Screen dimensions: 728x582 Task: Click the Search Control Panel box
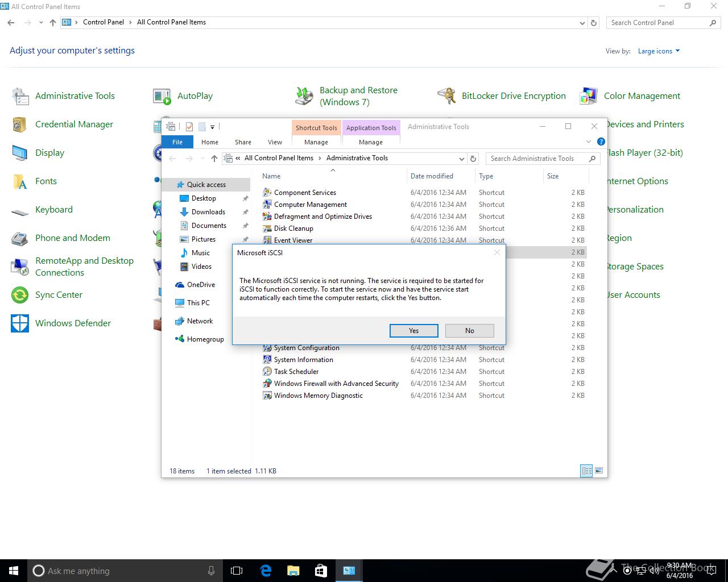[663, 23]
